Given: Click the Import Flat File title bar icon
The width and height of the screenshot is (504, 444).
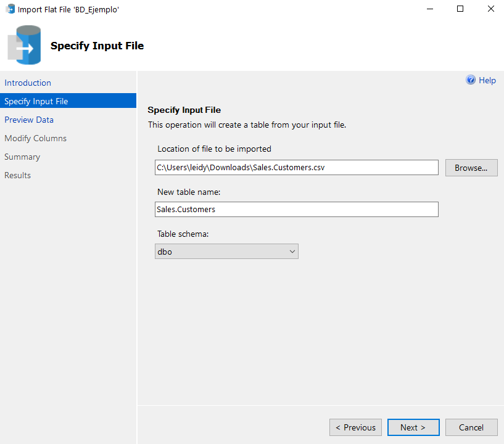Looking at the screenshot, I should (x=10, y=9).
